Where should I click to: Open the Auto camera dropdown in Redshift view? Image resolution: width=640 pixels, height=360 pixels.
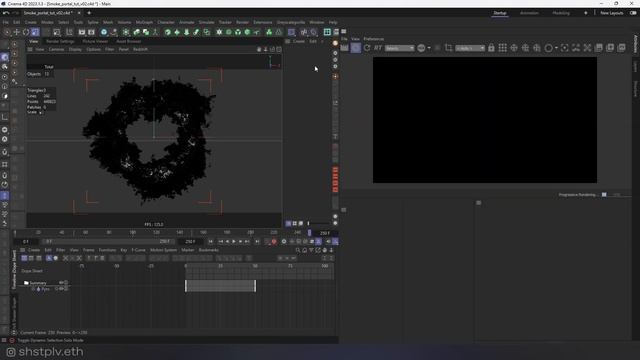(x=470, y=48)
